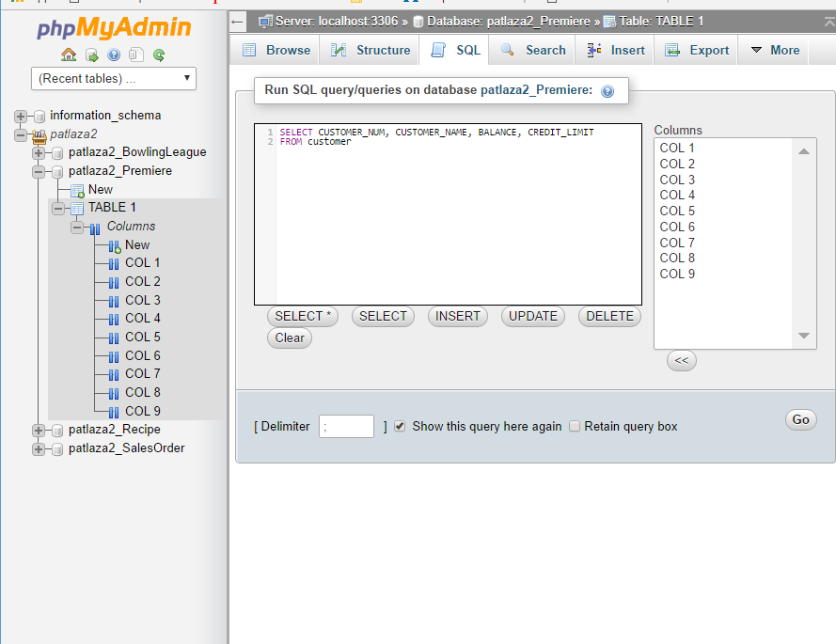Click the New column icon in the tree
This screenshot has width=836, height=644.
(x=114, y=246)
